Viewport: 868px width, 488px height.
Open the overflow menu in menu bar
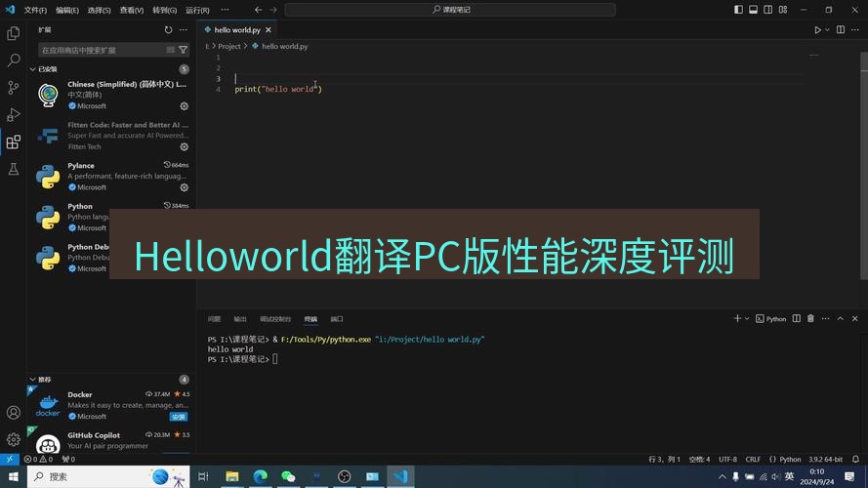point(225,10)
